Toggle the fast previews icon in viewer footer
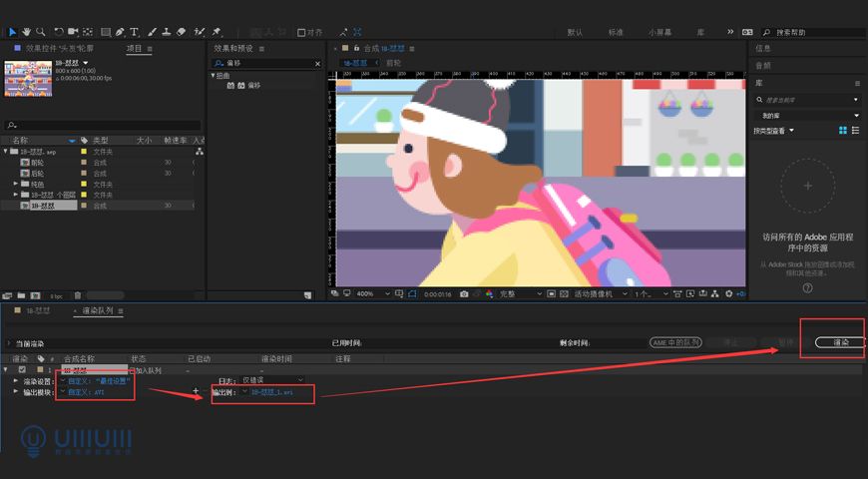This screenshot has height=479, width=868. pyautogui.click(x=689, y=294)
